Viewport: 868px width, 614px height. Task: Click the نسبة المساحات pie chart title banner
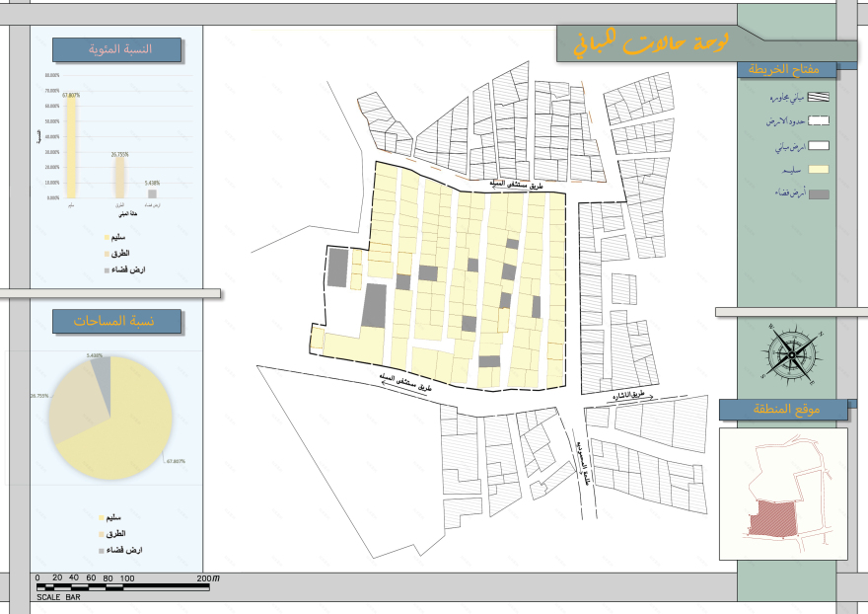pos(116,322)
